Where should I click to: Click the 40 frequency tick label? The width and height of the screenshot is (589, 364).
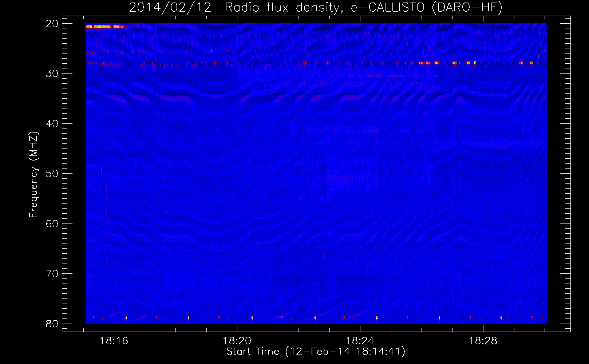(52, 124)
